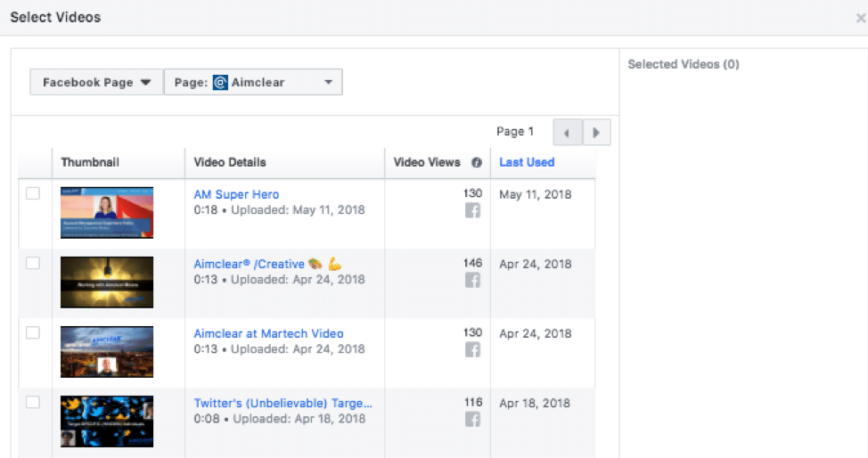This screenshot has height=458, width=868.
Task: Click the 116 video views value
Action: tap(473, 402)
